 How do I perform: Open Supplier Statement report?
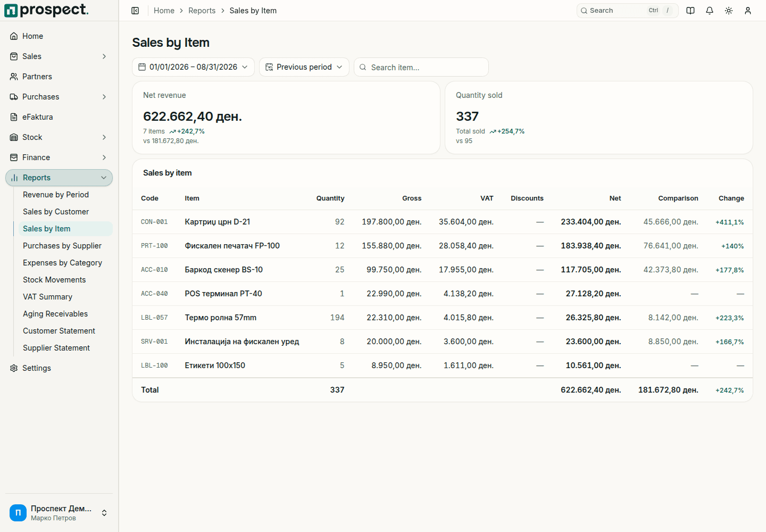tap(56, 348)
